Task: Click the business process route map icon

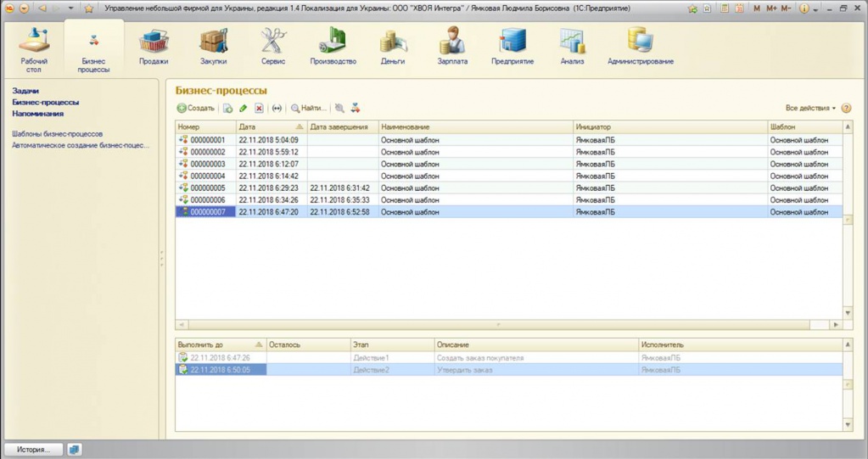Action: [x=356, y=109]
